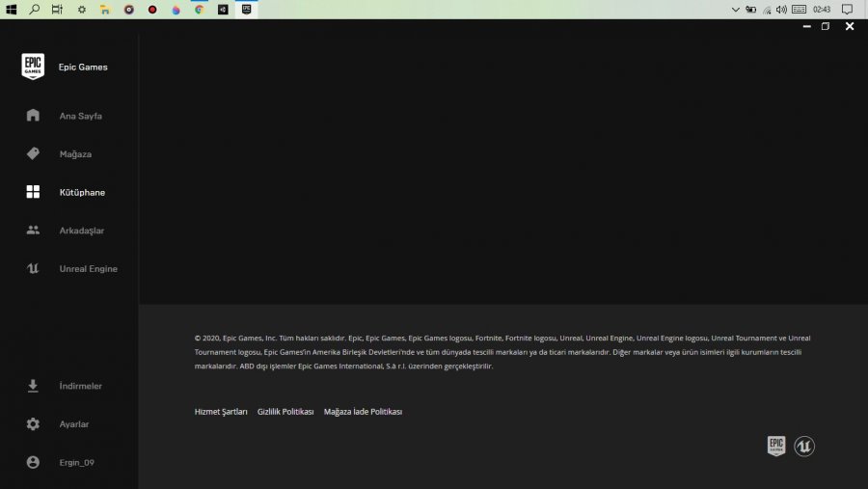Close the Epic Games launcher window
The height and width of the screenshot is (489, 868).
click(850, 26)
